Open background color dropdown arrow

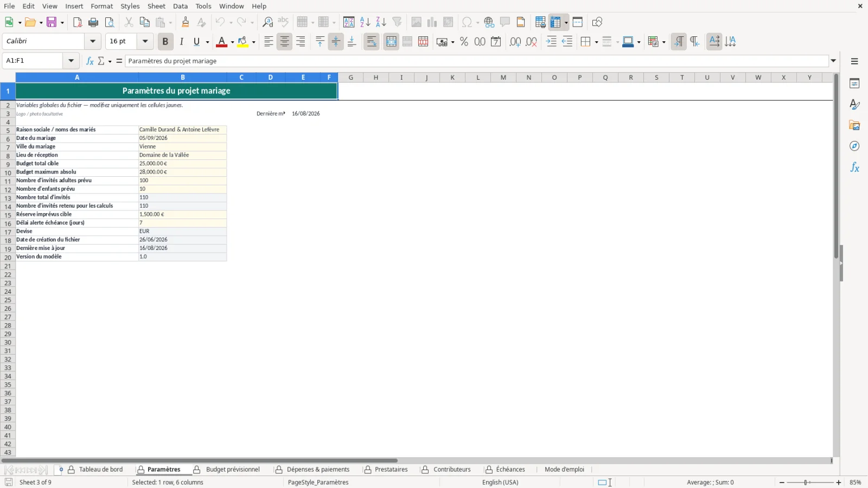click(x=253, y=42)
